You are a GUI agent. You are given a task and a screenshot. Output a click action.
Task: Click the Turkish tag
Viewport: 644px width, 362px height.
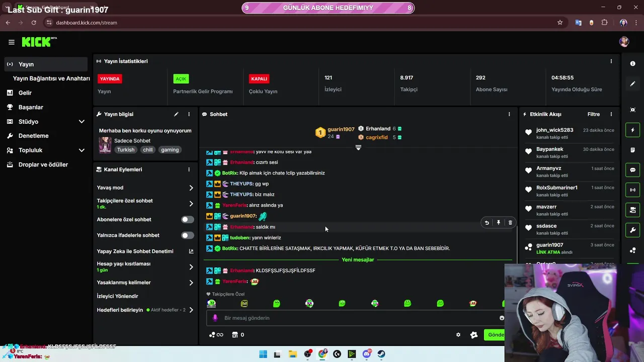click(126, 150)
